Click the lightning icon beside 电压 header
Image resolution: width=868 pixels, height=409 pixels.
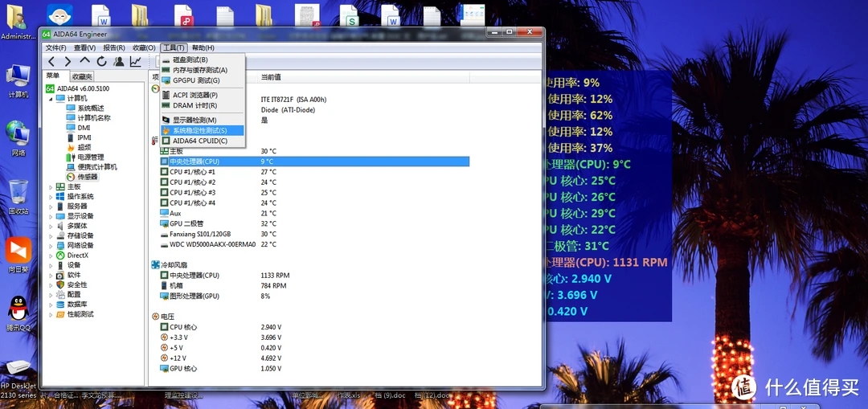156,317
